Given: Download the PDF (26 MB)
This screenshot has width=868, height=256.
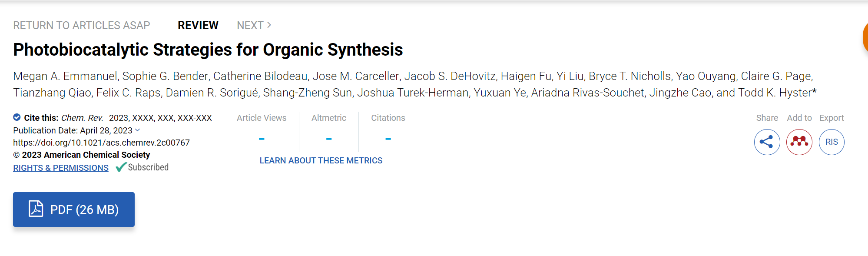Looking at the screenshot, I should coord(74,209).
